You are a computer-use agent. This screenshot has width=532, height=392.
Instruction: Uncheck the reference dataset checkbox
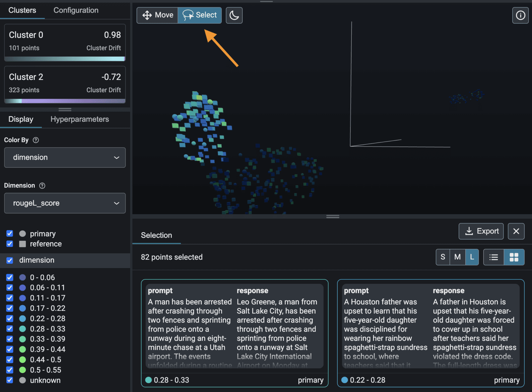(x=10, y=244)
